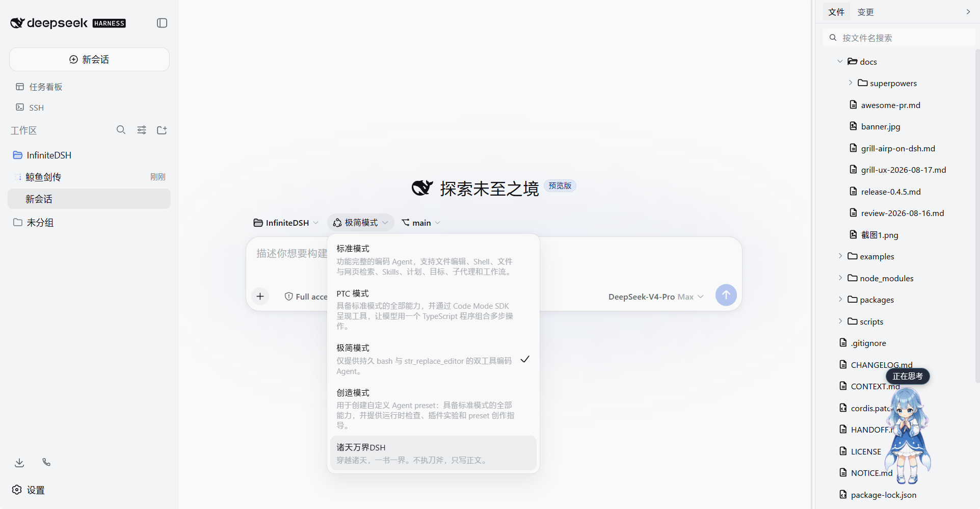Open LICENSE file
The height and width of the screenshot is (509, 980).
[x=861, y=451]
